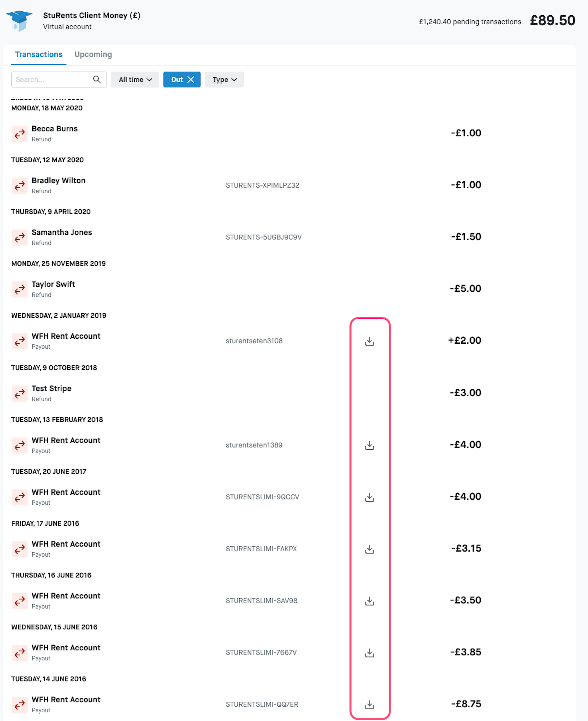Download the sturentseten3108 payout statement
This screenshot has width=588, height=721.
pyautogui.click(x=370, y=341)
